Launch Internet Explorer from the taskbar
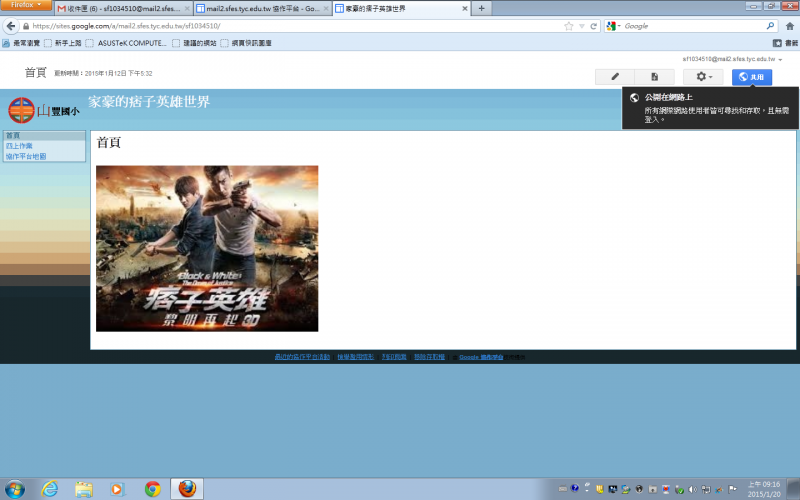This screenshot has width=800, height=500. (49, 489)
